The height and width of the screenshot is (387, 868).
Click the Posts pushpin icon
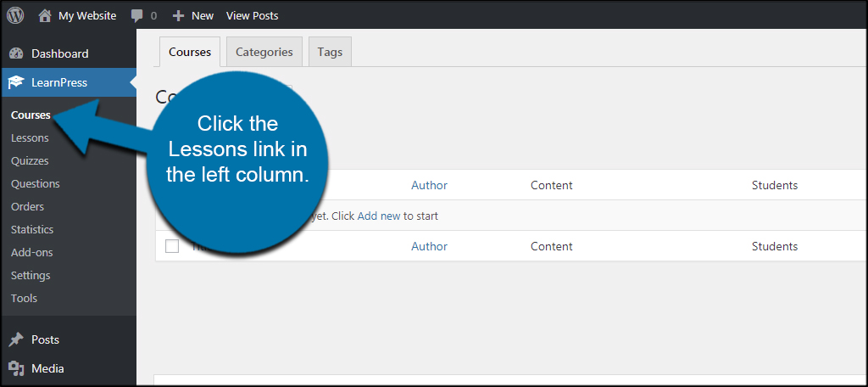tap(15, 339)
